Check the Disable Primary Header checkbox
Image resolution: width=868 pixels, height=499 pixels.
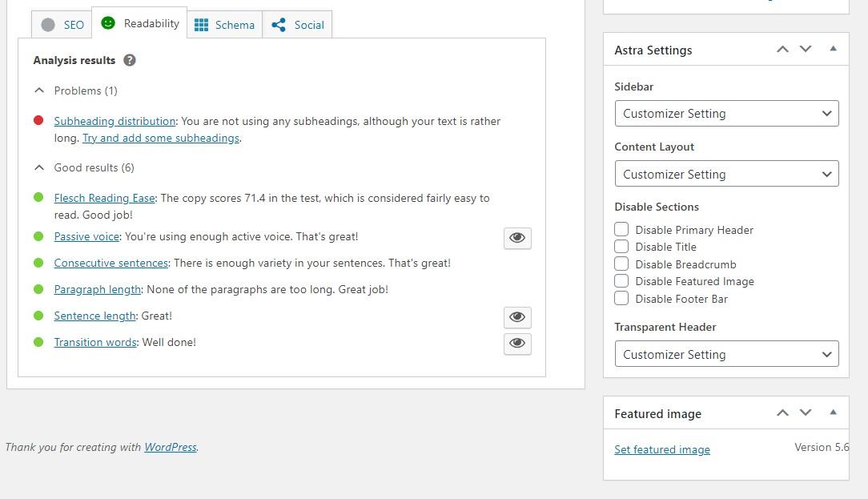(621, 230)
